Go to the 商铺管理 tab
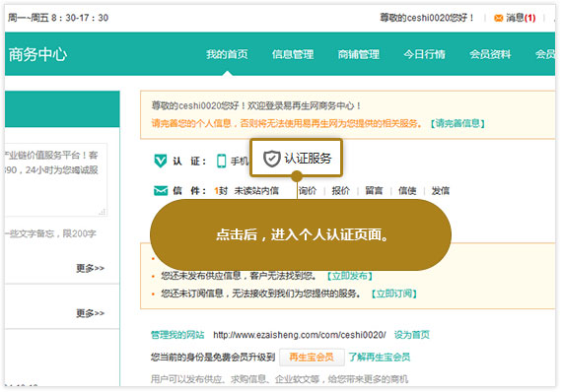561x392 pixels. click(359, 54)
